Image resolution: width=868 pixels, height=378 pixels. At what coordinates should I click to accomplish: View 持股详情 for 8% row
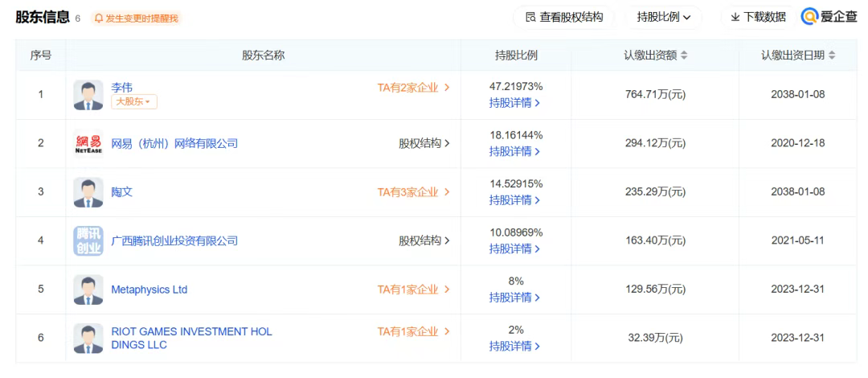click(x=515, y=298)
